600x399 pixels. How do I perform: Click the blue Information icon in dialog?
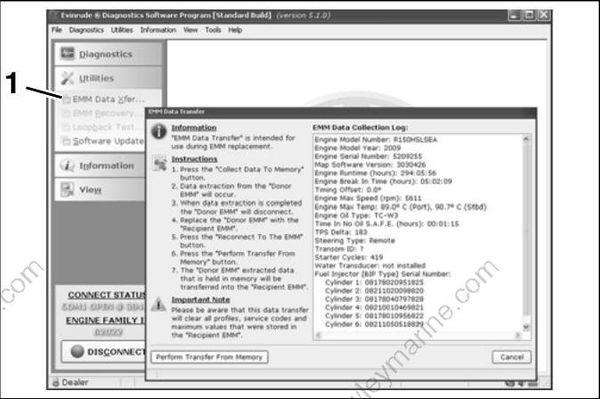pyautogui.click(x=158, y=131)
